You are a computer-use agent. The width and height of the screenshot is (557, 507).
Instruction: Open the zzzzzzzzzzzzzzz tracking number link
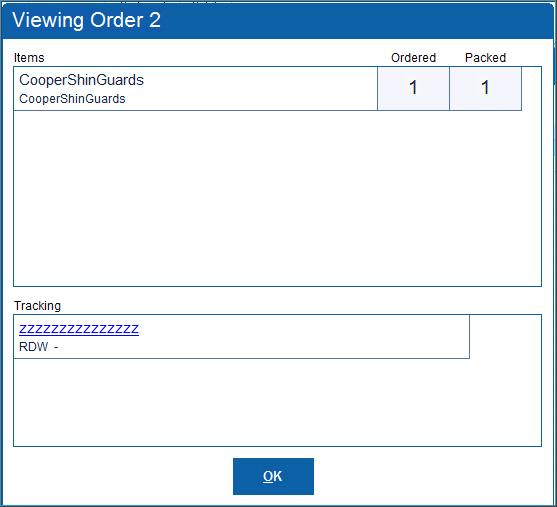pos(79,329)
